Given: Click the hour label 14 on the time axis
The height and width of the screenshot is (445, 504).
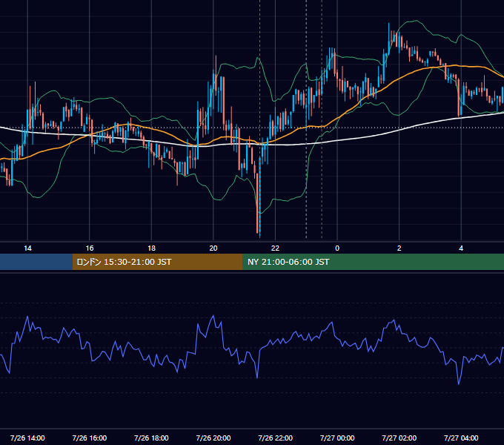Looking at the screenshot, I should [x=27, y=248].
